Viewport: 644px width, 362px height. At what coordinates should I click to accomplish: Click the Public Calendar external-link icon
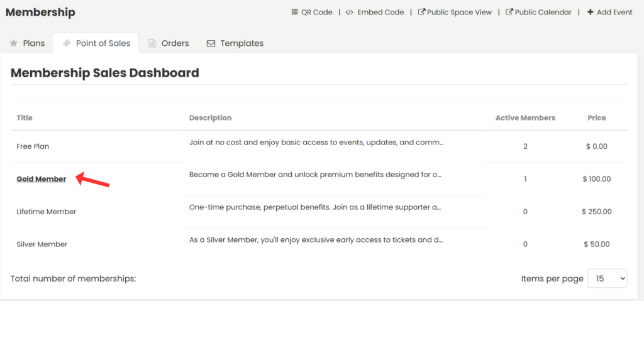pos(509,12)
